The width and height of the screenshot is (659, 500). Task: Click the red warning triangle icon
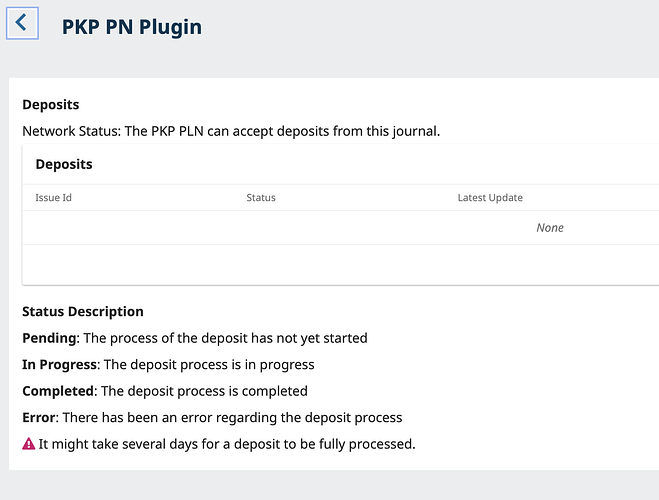click(28, 443)
